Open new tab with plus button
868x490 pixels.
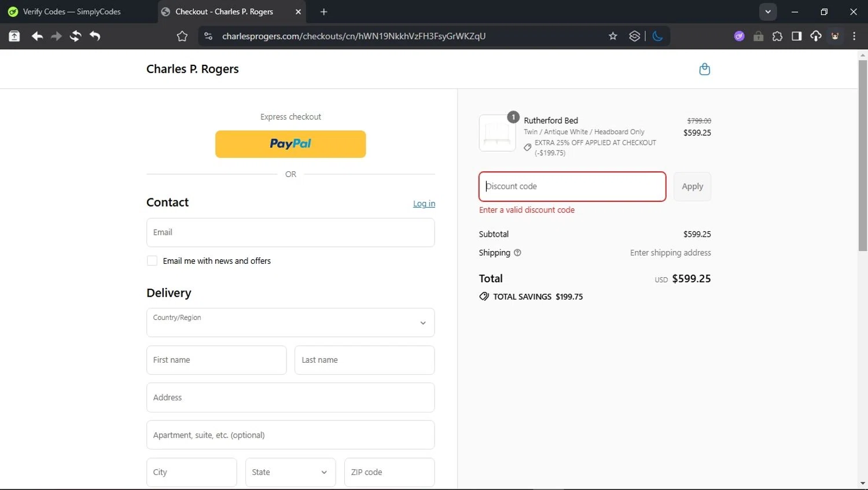point(323,12)
